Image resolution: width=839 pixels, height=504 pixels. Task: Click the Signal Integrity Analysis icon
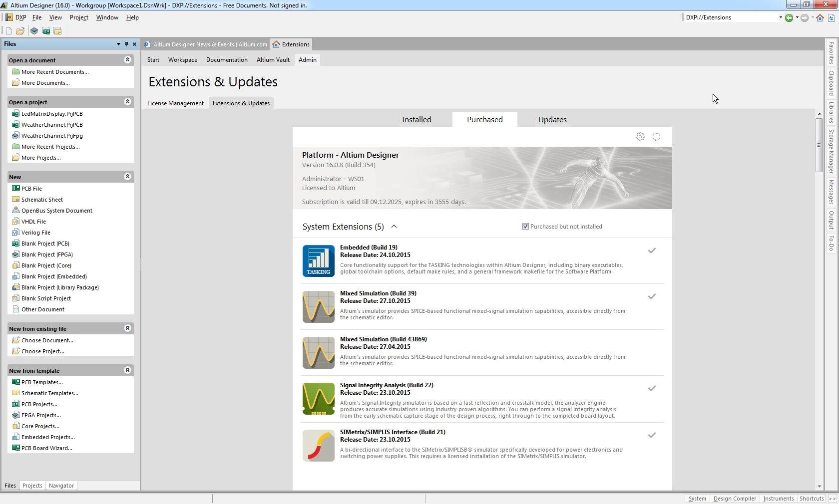coord(318,398)
